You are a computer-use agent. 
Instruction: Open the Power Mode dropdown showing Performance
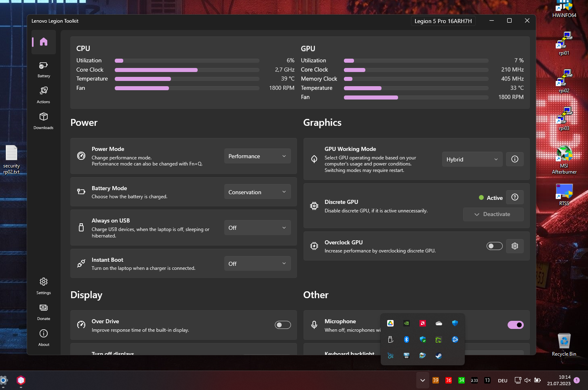257,156
